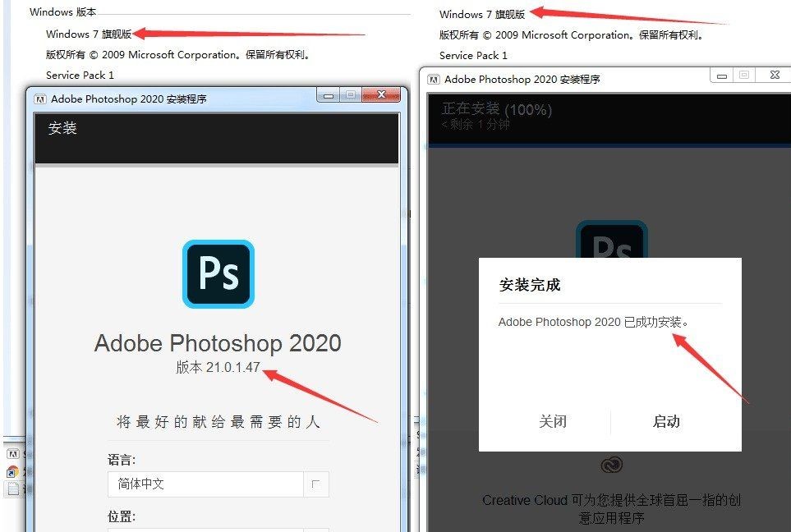
Task: Click the 位置: label
Action: (x=122, y=516)
